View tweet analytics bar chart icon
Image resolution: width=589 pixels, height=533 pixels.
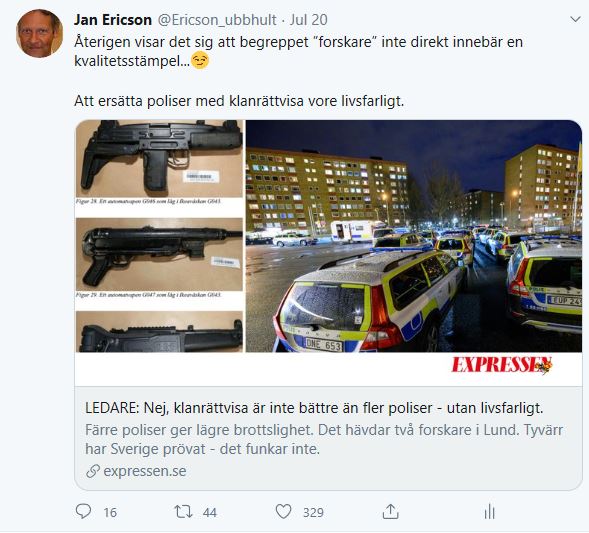click(x=489, y=512)
